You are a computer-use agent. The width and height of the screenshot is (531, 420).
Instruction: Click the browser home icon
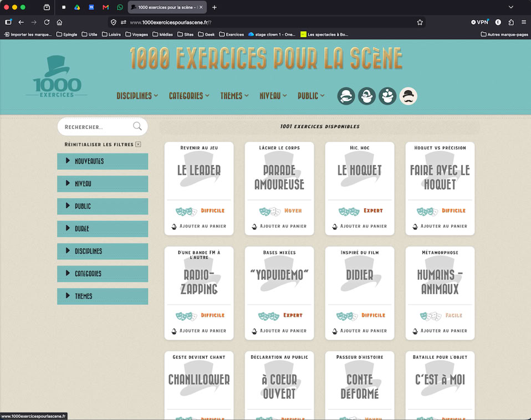click(59, 22)
